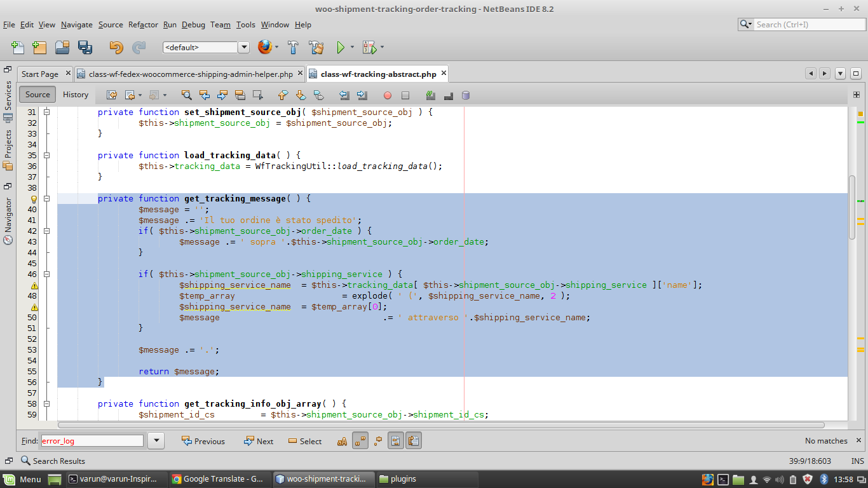Click Select button in find bar
This screenshot has width=868, height=488.
pyautogui.click(x=305, y=441)
